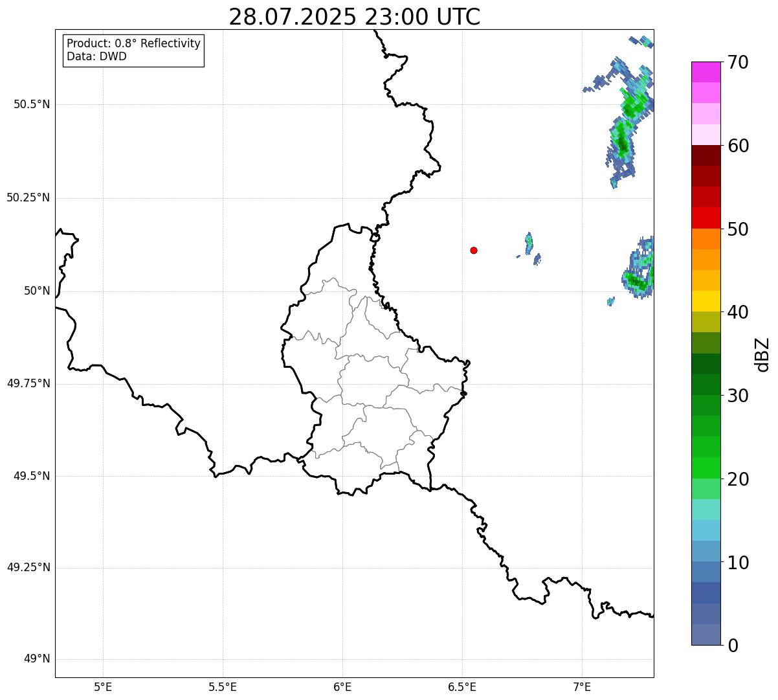Click the 7°E longitude label
The width and height of the screenshot is (778, 700).
(582, 686)
